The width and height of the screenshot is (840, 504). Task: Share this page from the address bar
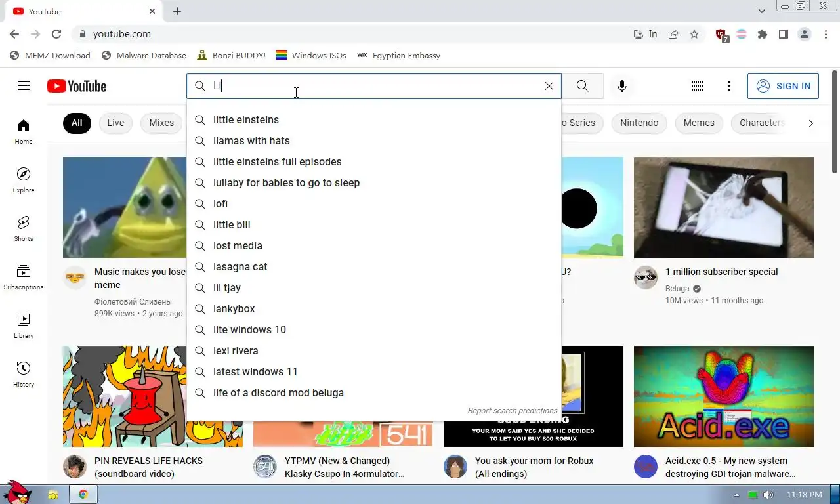coord(673,34)
